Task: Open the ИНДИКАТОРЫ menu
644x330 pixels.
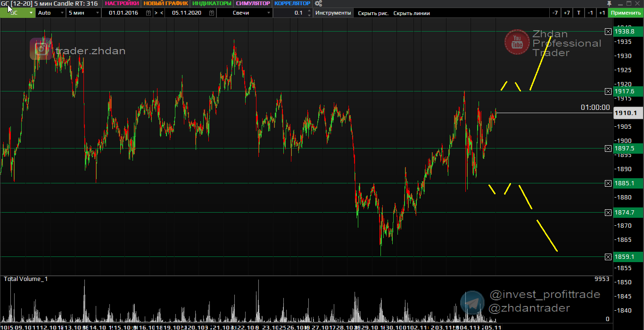Action: (212, 3)
